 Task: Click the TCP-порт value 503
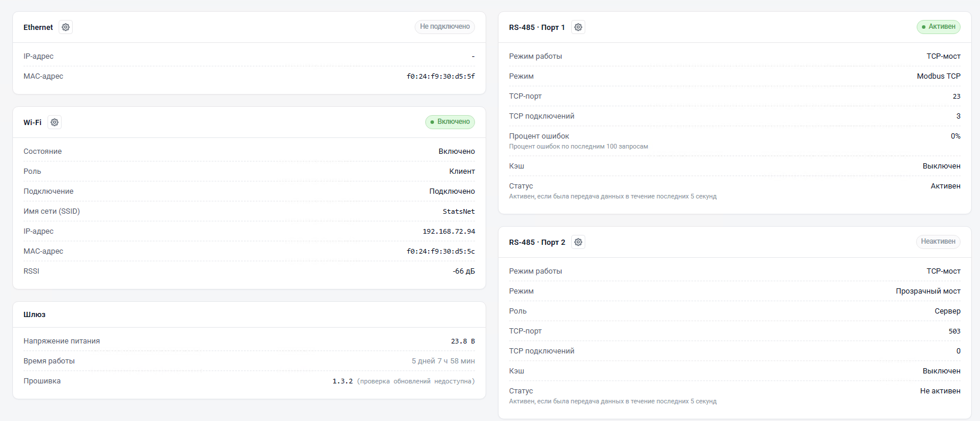tap(954, 331)
